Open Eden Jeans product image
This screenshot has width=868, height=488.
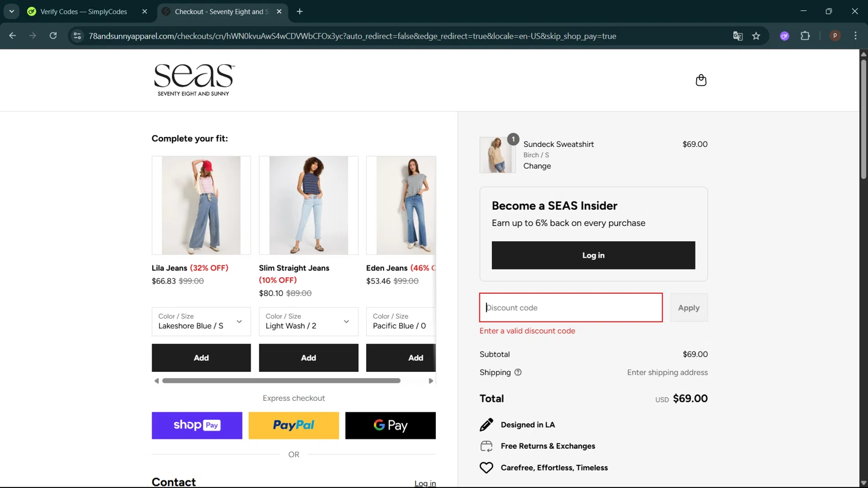(401, 205)
